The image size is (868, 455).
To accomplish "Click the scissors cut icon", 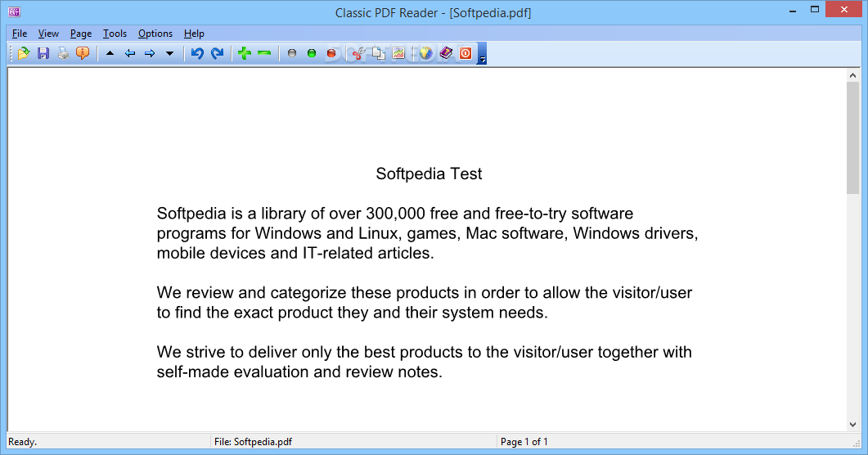I will (x=358, y=53).
